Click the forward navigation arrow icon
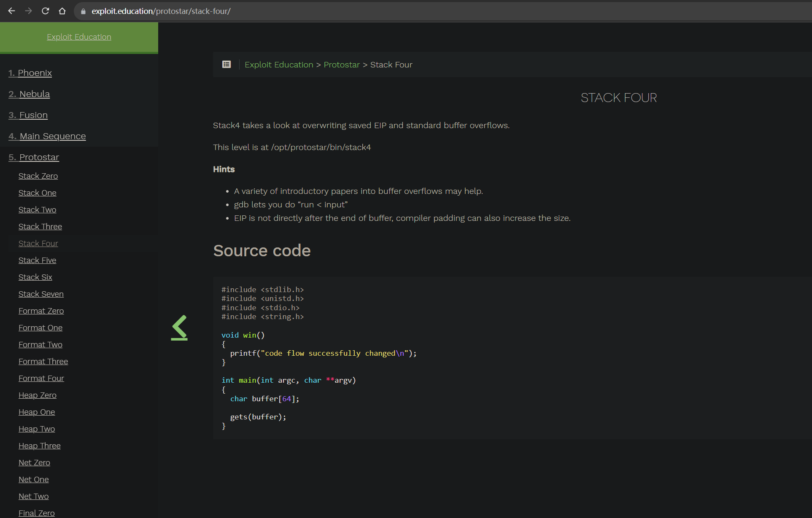812x518 pixels. (x=28, y=11)
